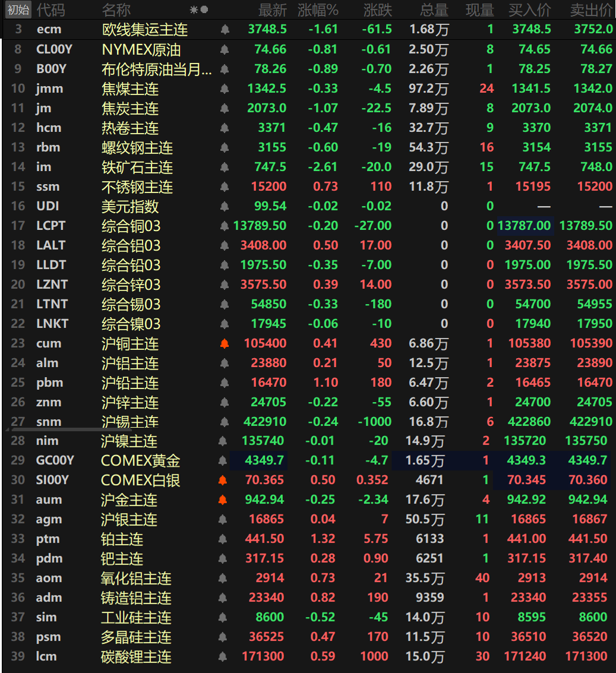Viewport: 616px width, 673px height.
Task: Select code LZNT in the list
Action: point(52,284)
